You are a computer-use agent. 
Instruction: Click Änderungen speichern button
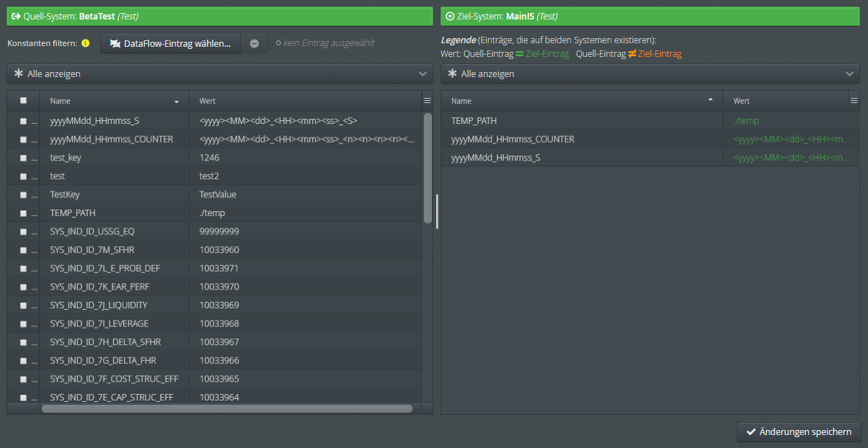(799, 432)
